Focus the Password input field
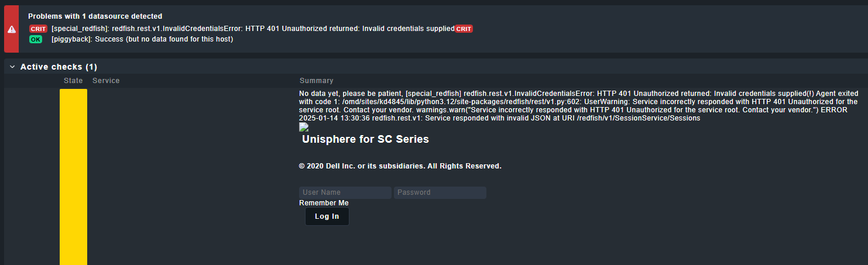This screenshot has width=868, height=265. [440, 192]
